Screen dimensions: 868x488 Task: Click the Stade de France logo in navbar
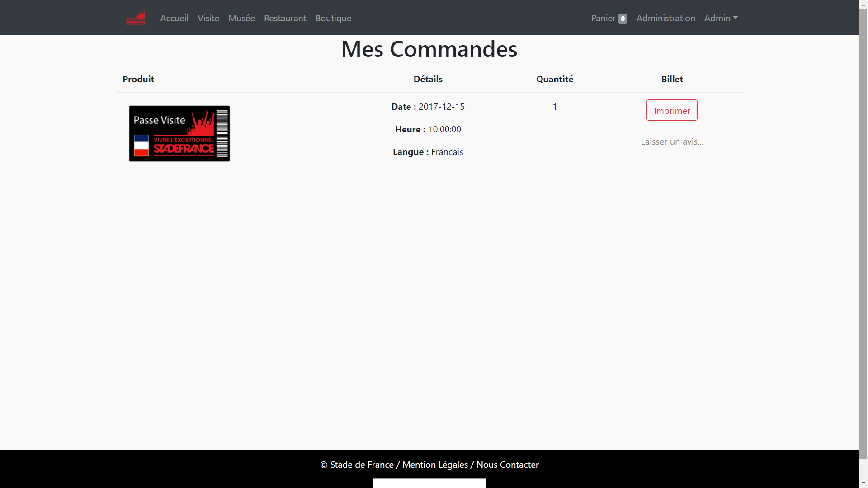click(x=135, y=18)
